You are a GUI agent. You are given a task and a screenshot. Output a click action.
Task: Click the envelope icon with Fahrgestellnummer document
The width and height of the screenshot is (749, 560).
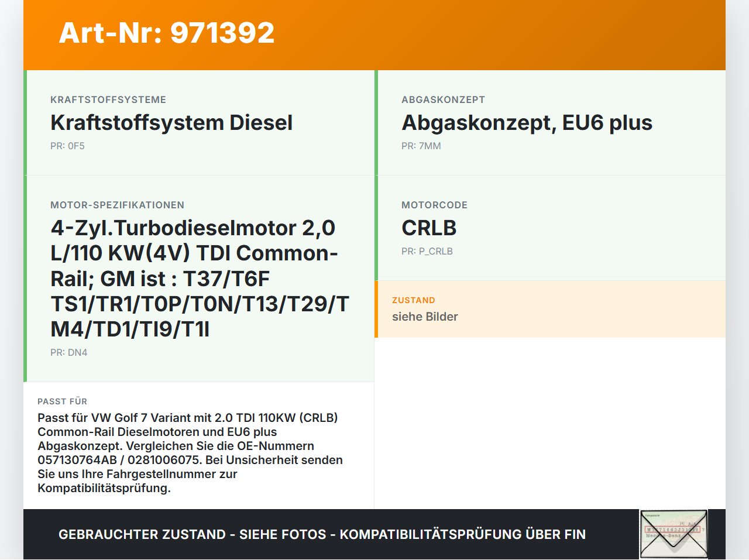coord(673,534)
